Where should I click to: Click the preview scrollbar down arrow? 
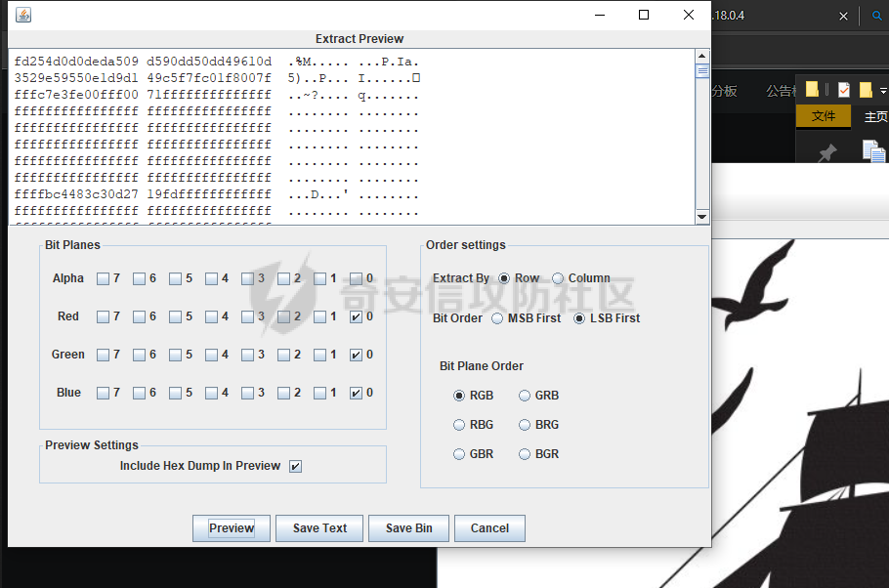[x=701, y=217]
